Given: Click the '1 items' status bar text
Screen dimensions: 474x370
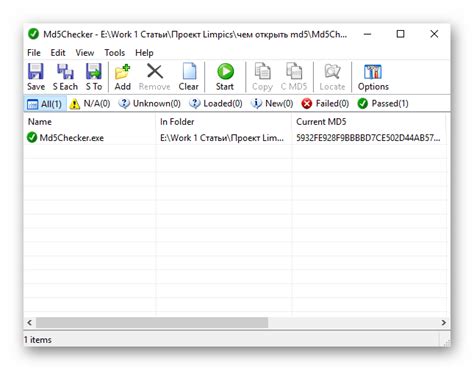Looking at the screenshot, I should click(x=38, y=340).
